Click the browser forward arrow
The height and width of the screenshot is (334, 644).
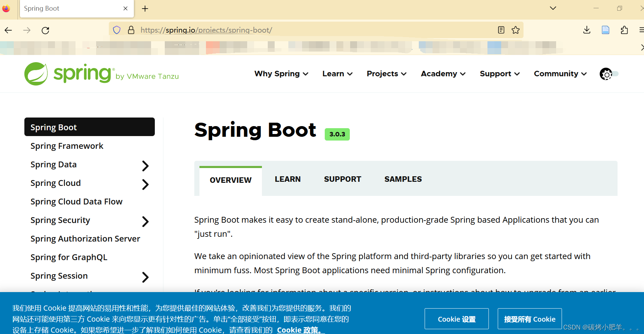[x=27, y=30]
